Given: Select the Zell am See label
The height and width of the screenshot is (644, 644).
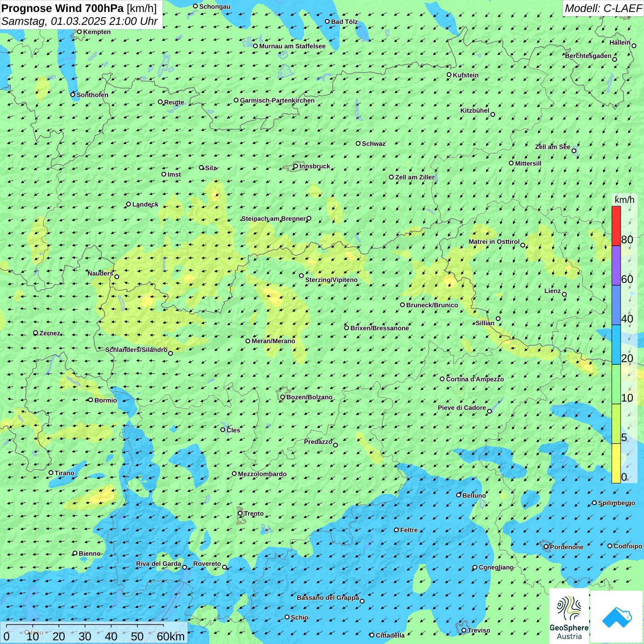Looking at the screenshot, I should pyautogui.click(x=552, y=147).
